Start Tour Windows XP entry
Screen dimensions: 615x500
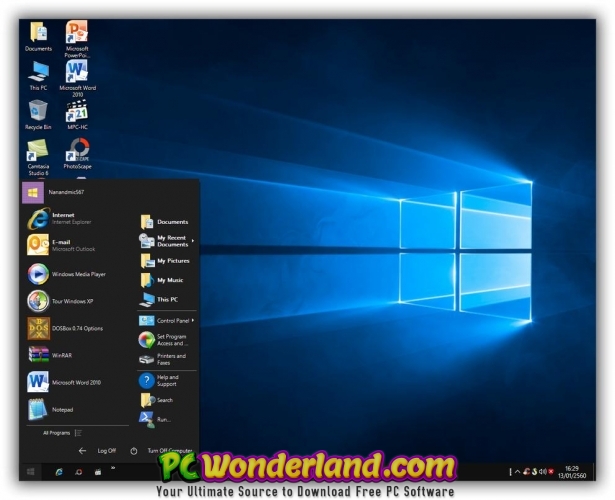[60, 301]
